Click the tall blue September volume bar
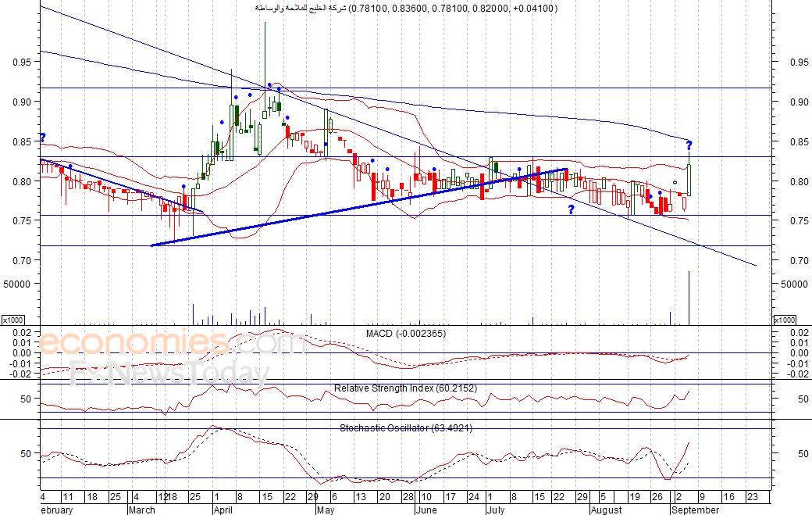This screenshot has width=812, height=515. click(x=689, y=298)
